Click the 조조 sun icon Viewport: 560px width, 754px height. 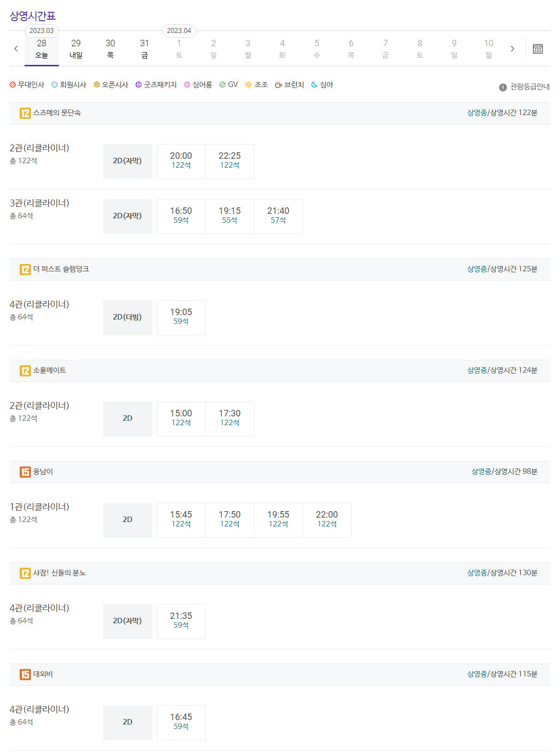pyautogui.click(x=249, y=85)
